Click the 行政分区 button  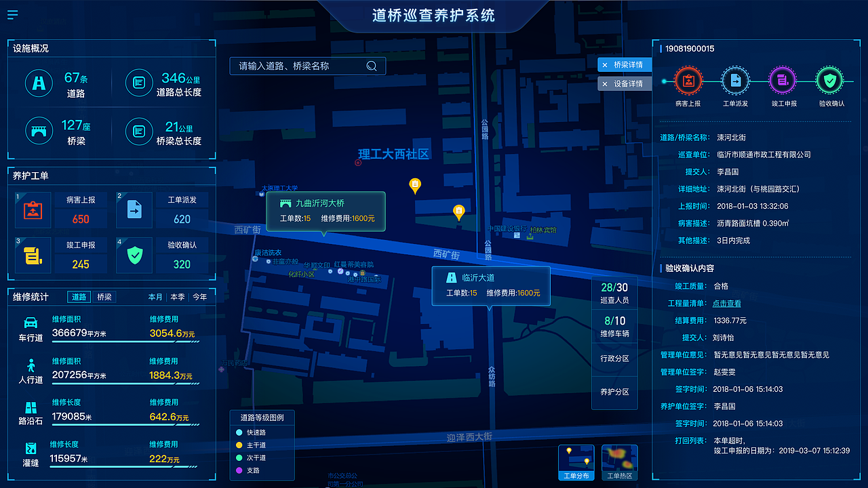point(614,359)
